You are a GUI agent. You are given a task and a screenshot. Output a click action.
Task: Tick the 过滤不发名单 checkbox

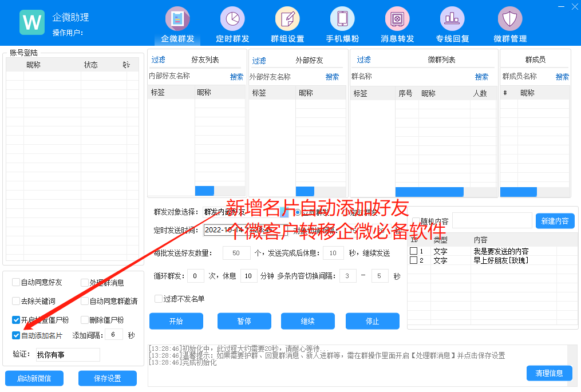pos(159,299)
